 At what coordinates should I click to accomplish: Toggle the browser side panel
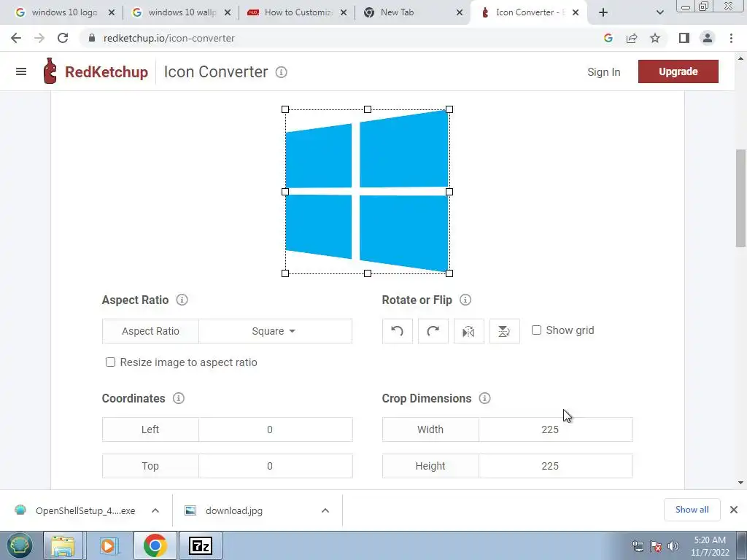pyautogui.click(x=684, y=38)
